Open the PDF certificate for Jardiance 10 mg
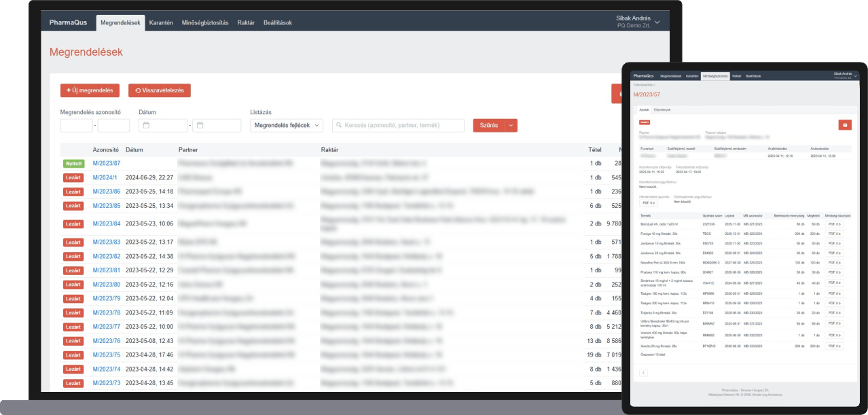Image resolution: width=868 pixels, height=415 pixels. (x=835, y=243)
